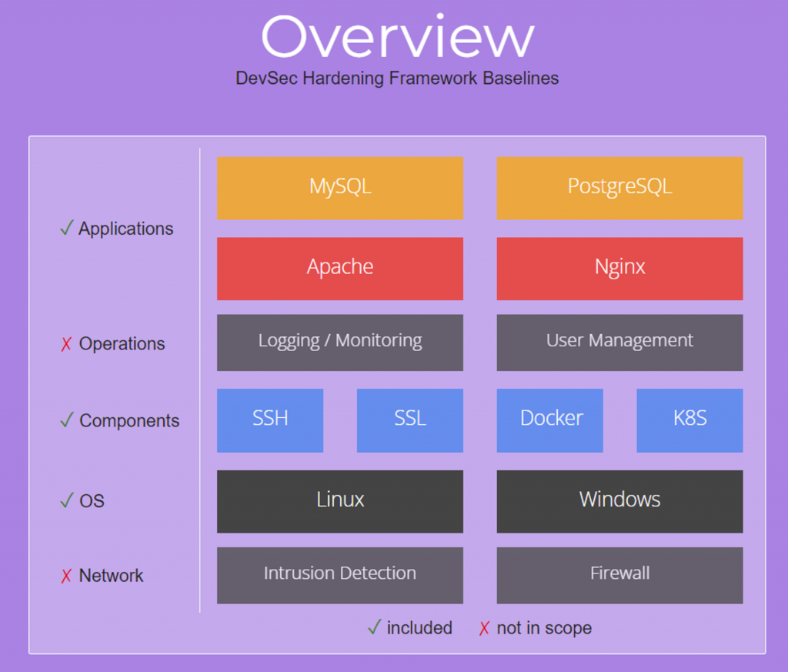788x672 pixels.
Task: Choose the SSH blue block
Action: pos(270,420)
